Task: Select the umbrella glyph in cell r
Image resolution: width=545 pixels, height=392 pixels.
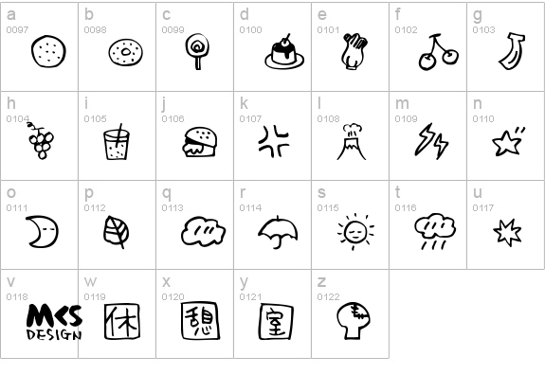Action: (278, 232)
